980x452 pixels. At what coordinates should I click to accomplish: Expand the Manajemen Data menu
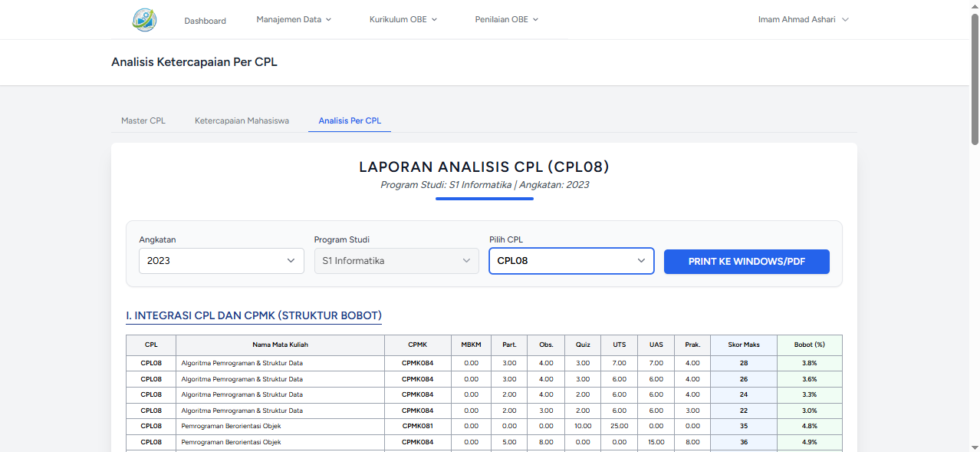(x=294, y=20)
